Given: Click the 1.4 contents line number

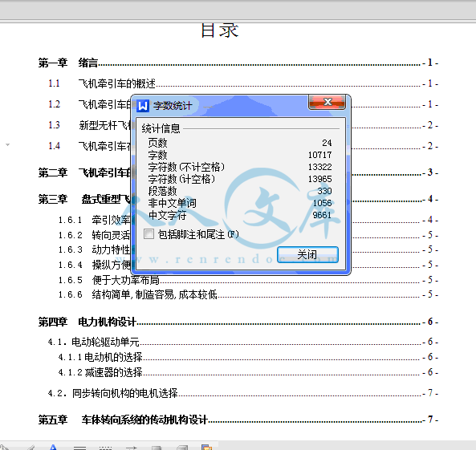Looking at the screenshot, I should 55,146.
